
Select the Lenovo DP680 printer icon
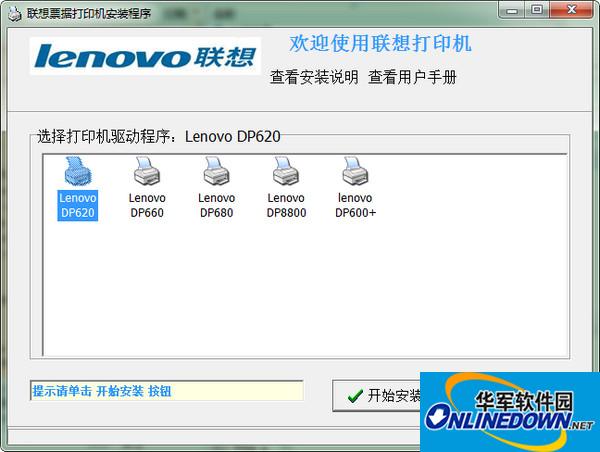[217, 171]
